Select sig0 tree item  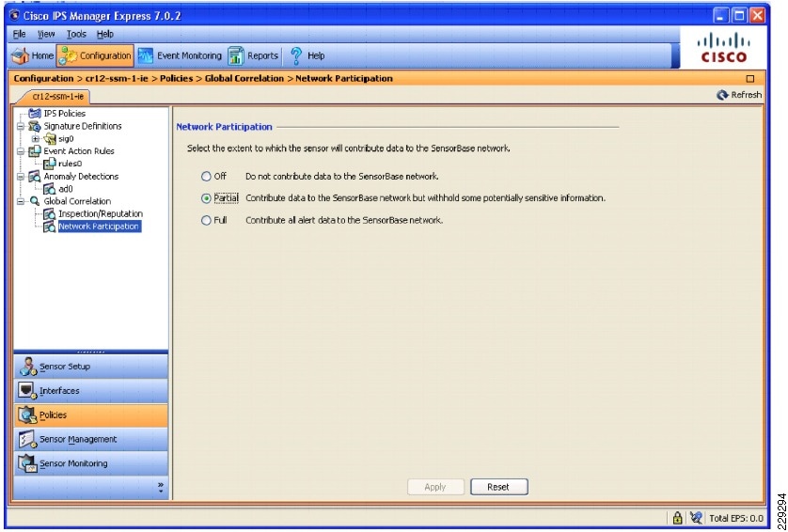click(x=66, y=139)
